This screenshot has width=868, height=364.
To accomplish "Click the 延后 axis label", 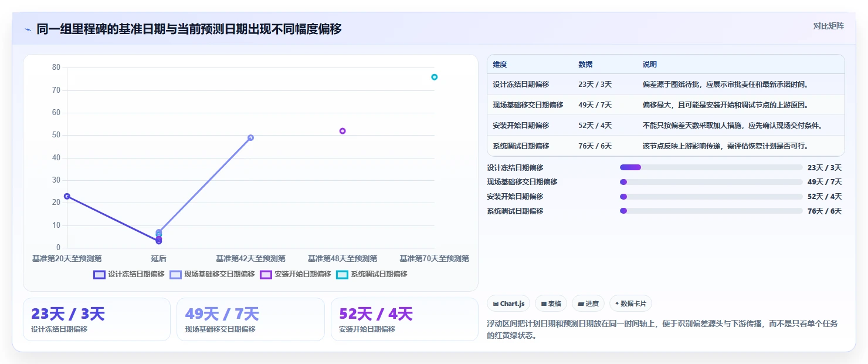I will pyautogui.click(x=158, y=258).
